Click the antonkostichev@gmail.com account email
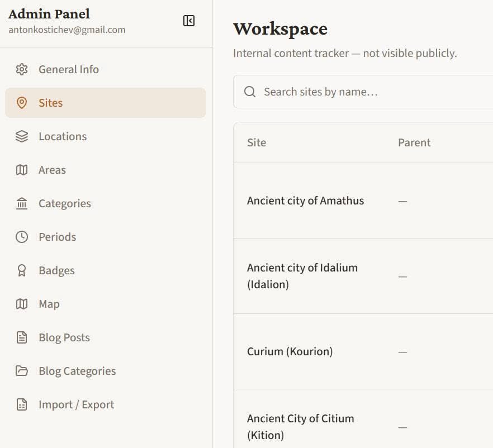This screenshot has width=493, height=448. pos(67,30)
